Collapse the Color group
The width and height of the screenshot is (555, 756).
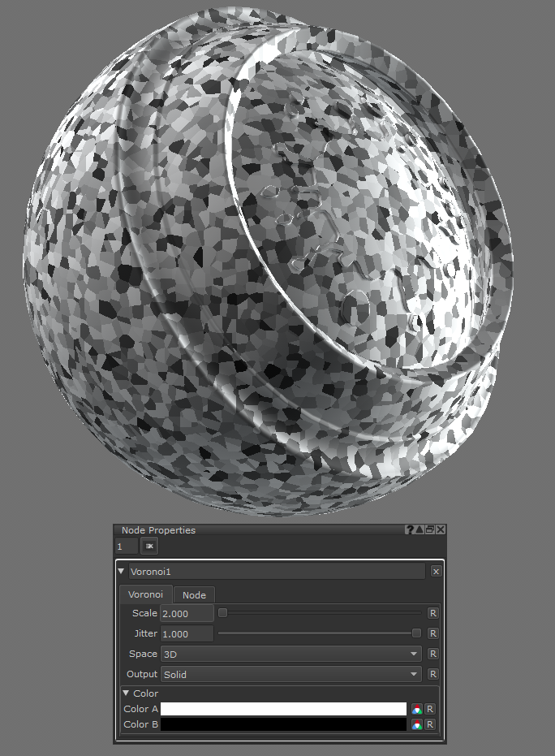coord(127,693)
